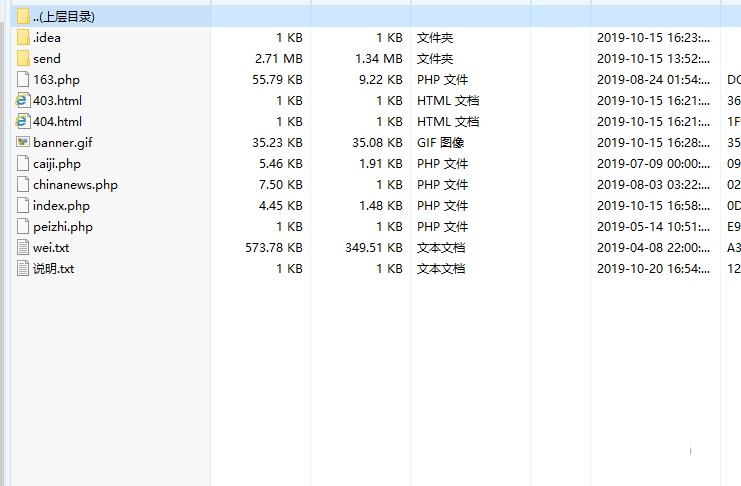Open the parent directory folder icon
The width and height of the screenshot is (741, 486).
(x=23, y=17)
